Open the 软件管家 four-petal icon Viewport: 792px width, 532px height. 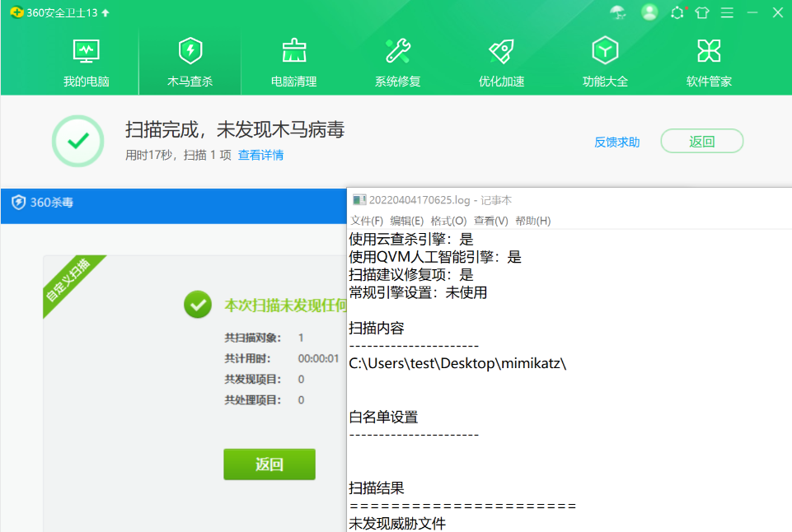click(709, 50)
